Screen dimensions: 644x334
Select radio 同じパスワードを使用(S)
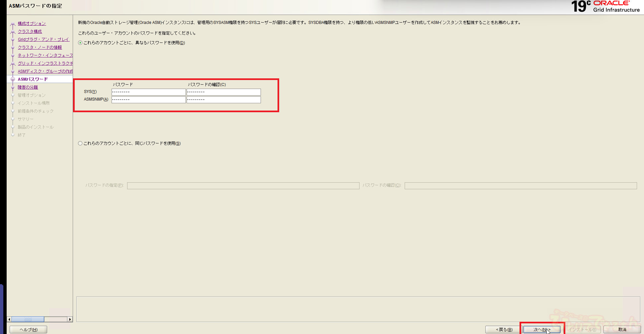point(80,143)
